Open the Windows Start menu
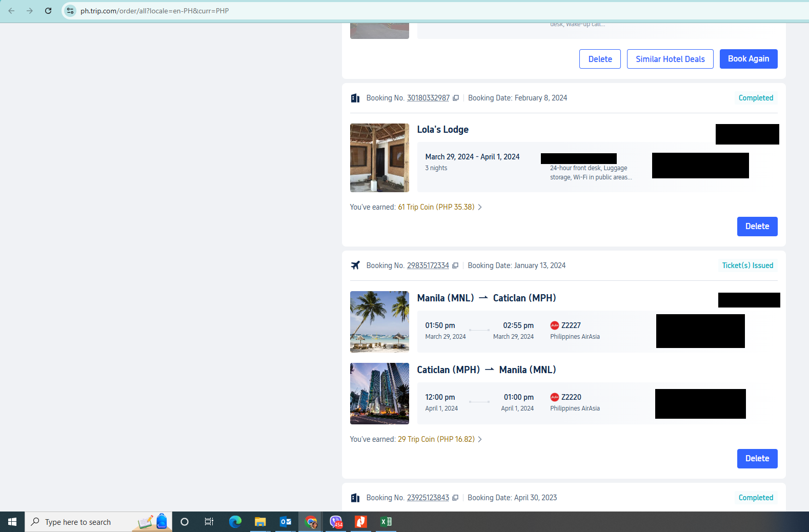809x532 pixels. click(x=12, y=522)
